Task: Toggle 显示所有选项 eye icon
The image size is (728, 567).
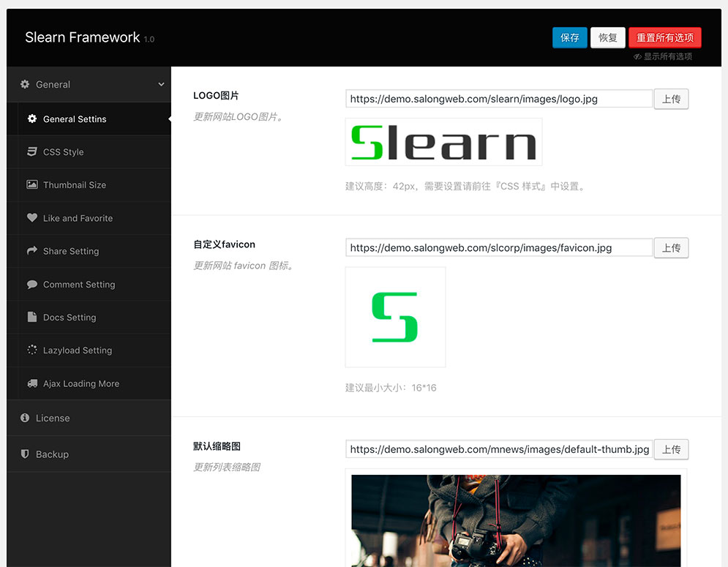Action: point(637,56)
